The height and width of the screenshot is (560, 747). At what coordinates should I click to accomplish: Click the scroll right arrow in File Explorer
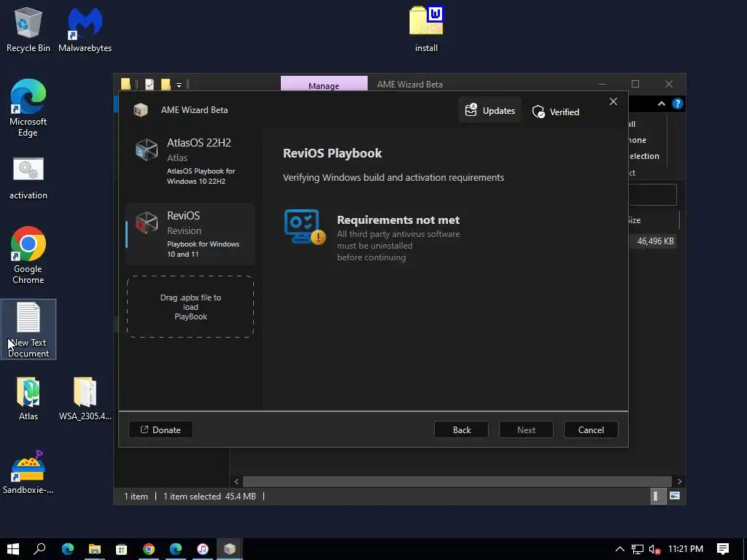679,481
